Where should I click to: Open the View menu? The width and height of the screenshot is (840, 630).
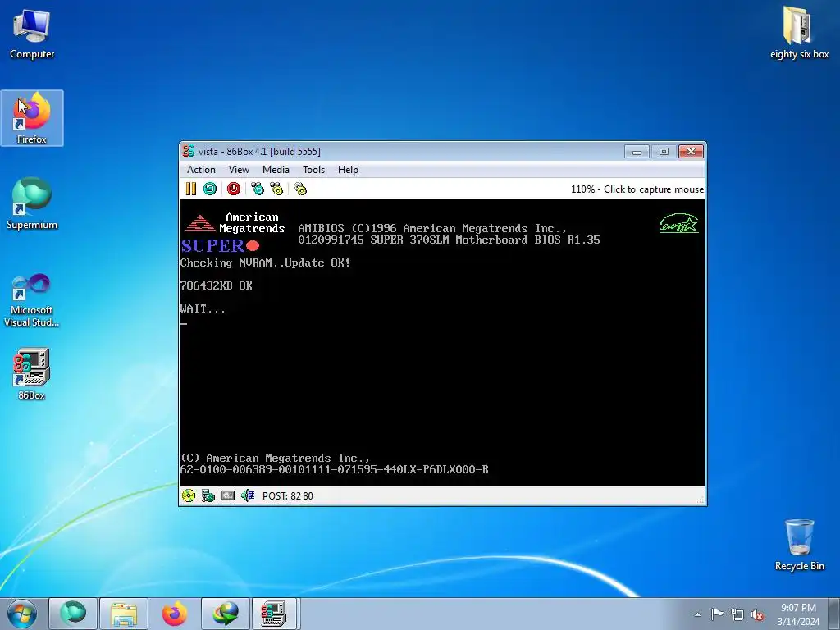(x=239, y=169)
